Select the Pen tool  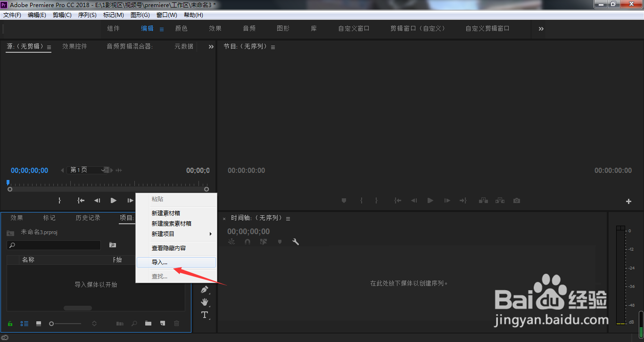205,289
